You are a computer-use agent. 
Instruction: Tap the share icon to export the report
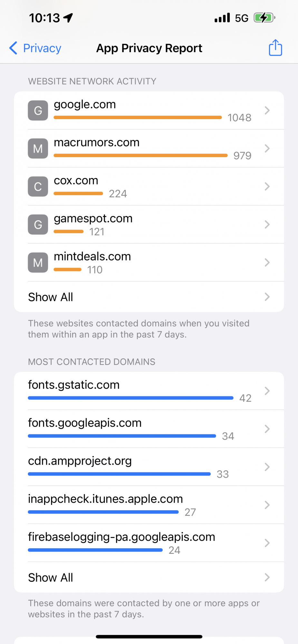[275, 48]
